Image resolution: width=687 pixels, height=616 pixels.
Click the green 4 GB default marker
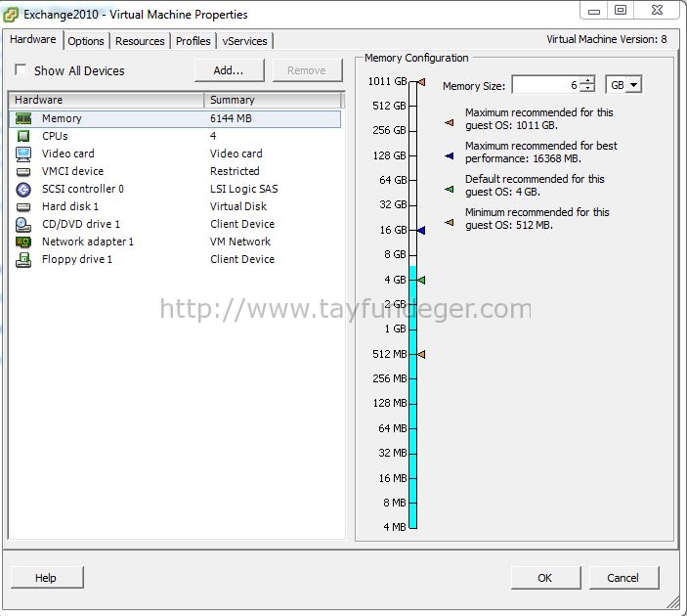(x=421, y=280)
